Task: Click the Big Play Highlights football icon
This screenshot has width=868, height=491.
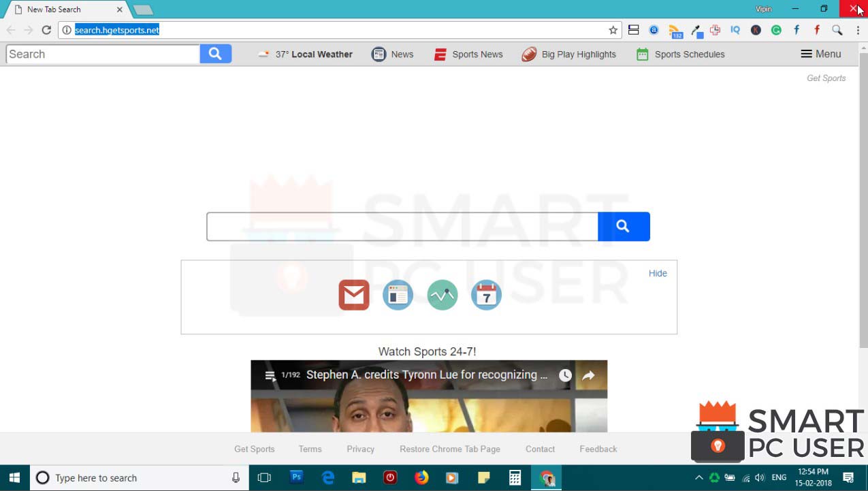Action: point(528,54)
